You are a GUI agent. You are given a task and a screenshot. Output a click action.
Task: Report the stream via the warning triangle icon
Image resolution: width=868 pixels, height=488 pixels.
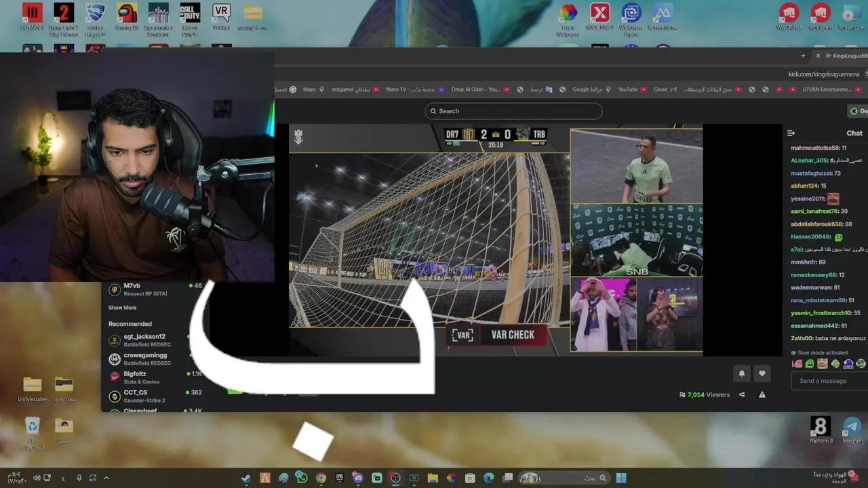tap(762, 394)
